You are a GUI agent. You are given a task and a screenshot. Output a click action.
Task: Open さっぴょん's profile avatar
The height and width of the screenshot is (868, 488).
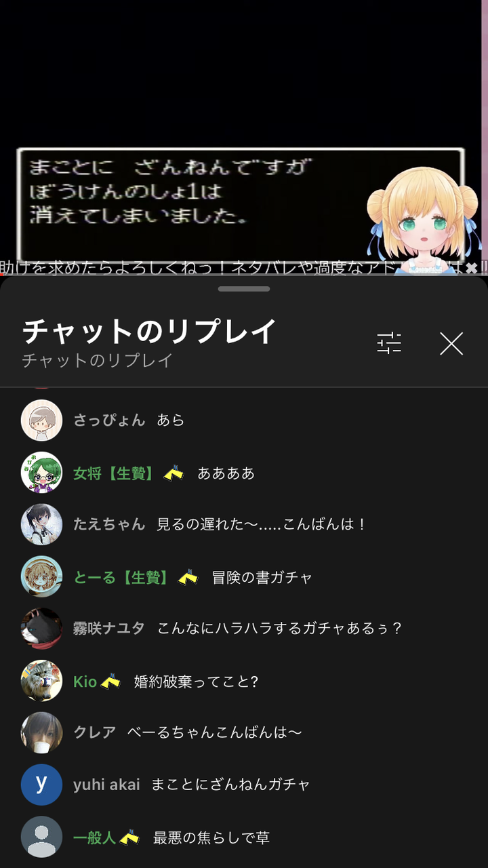(41, 420)
